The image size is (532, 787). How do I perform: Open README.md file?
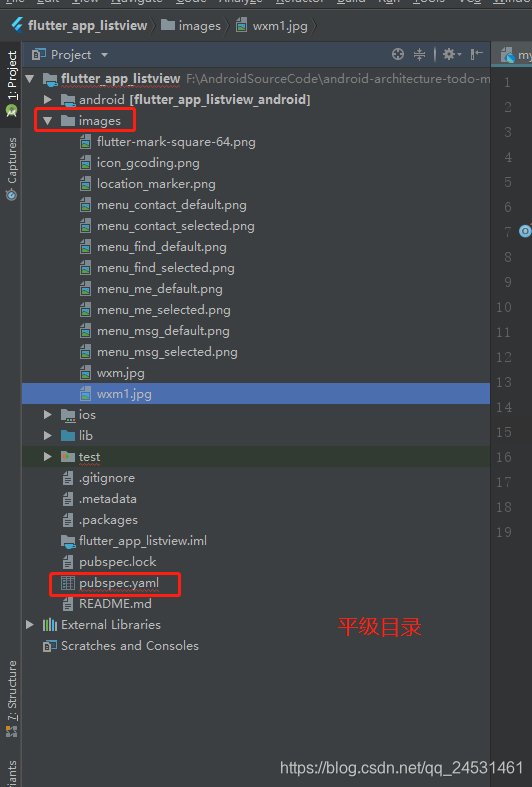115,604
